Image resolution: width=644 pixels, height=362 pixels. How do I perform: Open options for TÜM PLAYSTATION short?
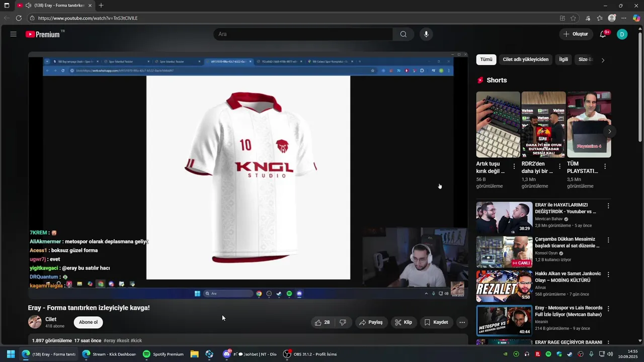point(605,166)
